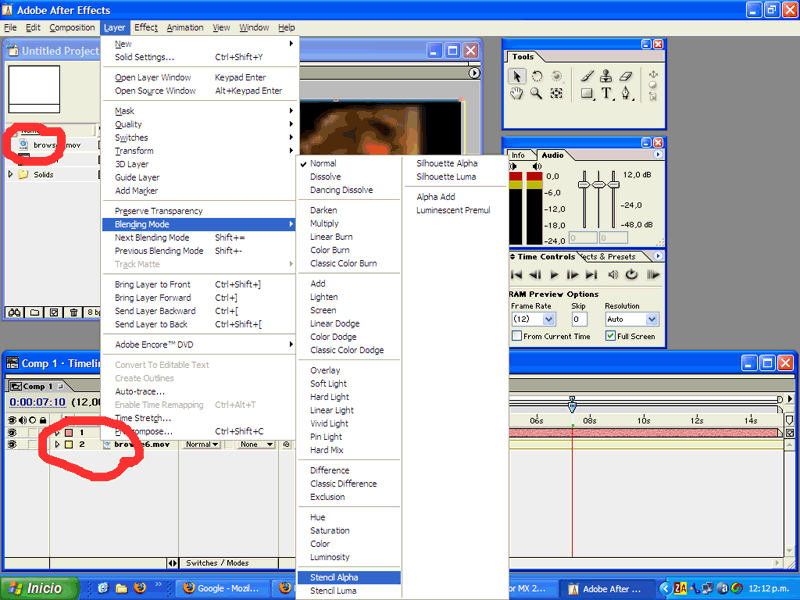Click the Loop icon in Time Controls
Viewport: 800px width, 600px height.
click(632, 275)
